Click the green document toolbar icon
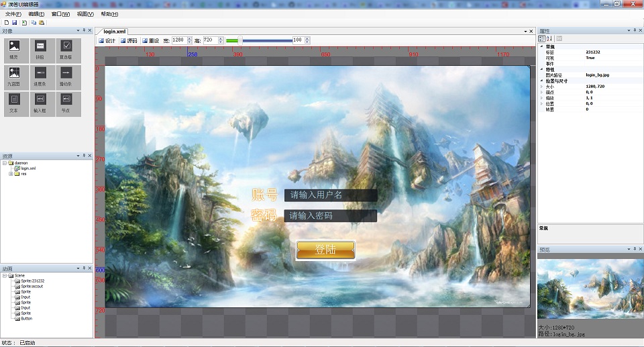The height and width of the screenshot is (347, 644). click(x=25, y=23)
